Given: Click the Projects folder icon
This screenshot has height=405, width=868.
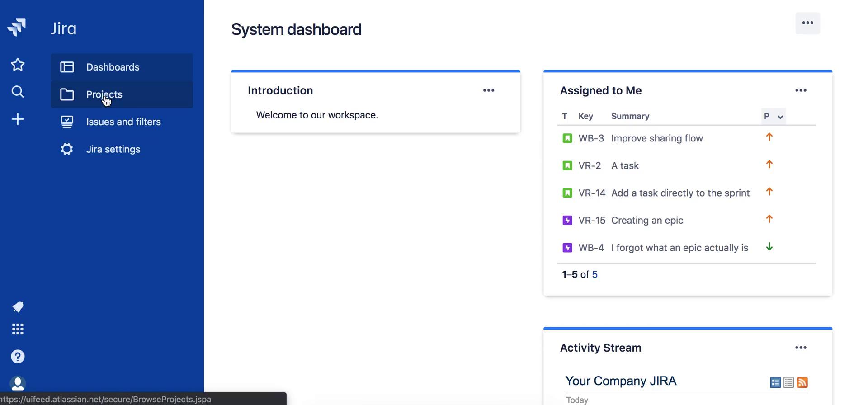Looking at the screenshot, I should [x=67, y=94].
